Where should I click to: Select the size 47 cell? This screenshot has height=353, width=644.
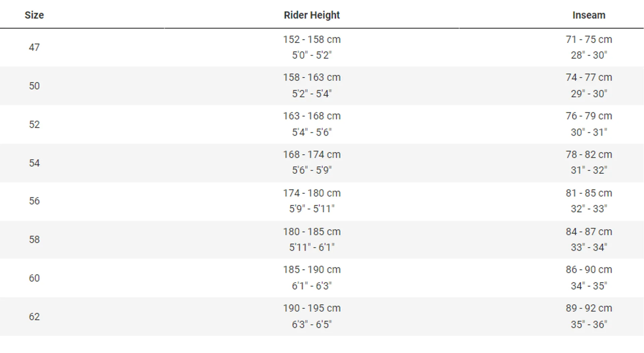(x=34, y=47)
